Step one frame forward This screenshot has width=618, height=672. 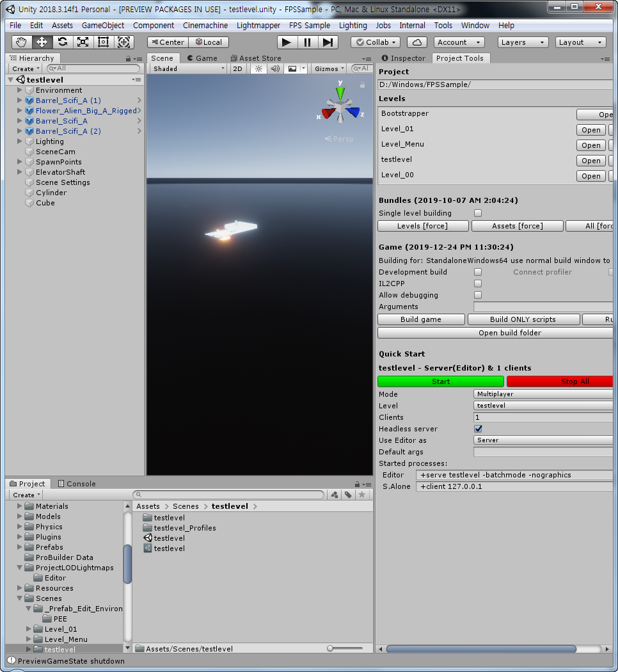(328, 42)
